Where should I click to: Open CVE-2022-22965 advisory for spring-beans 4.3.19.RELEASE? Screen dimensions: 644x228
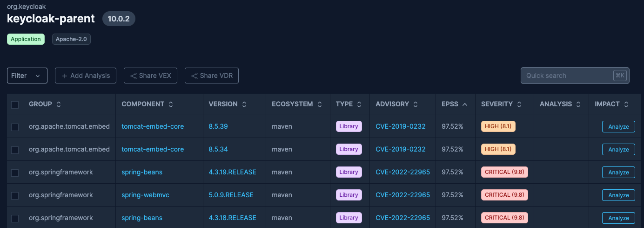pos(402,172)
